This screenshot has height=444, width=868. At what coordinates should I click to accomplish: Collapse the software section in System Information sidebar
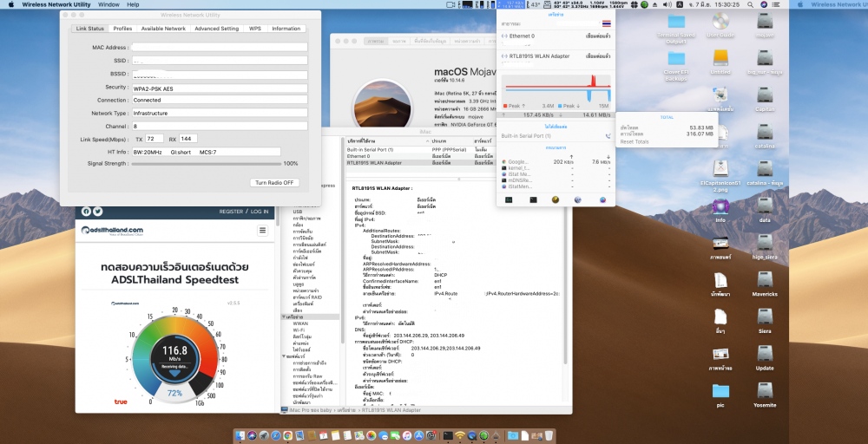284,356
